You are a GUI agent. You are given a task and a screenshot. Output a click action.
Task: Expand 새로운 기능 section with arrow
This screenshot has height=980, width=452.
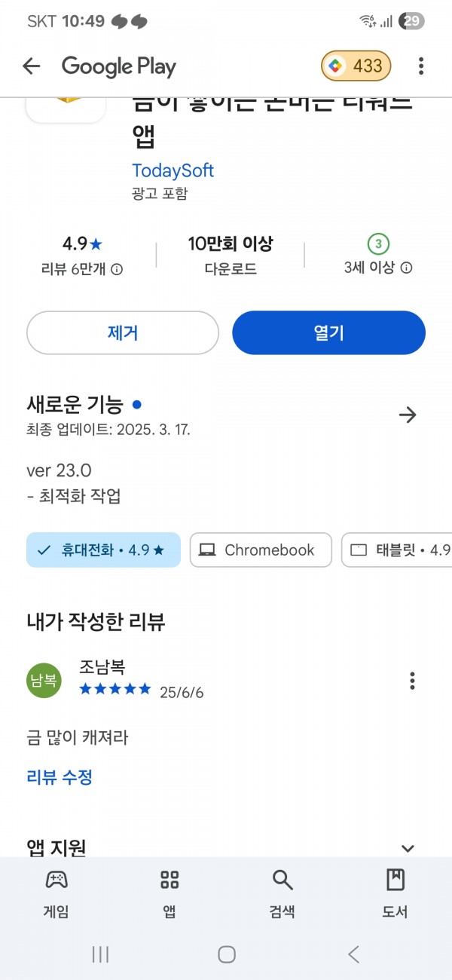click(408, 415)
